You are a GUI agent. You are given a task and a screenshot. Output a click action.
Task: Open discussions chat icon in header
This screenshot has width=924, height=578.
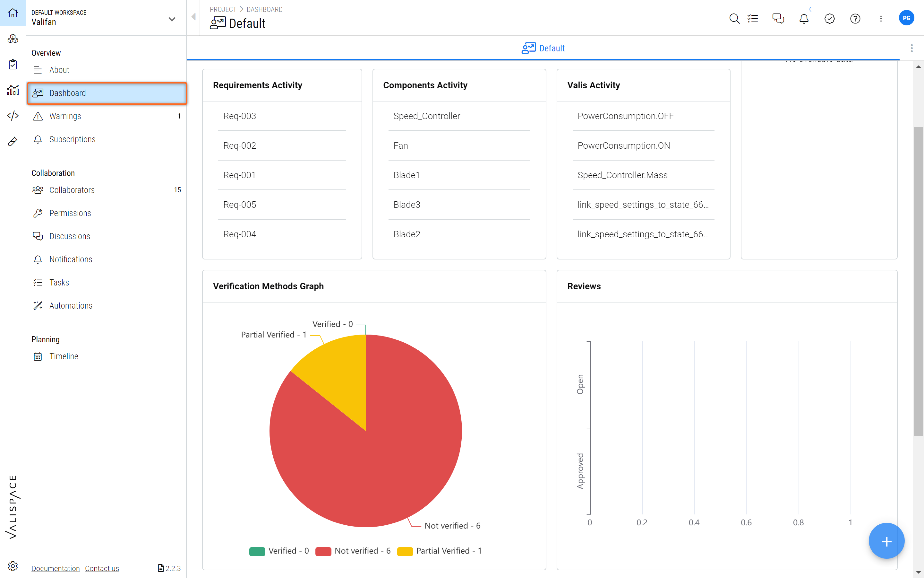coord(778,18)
